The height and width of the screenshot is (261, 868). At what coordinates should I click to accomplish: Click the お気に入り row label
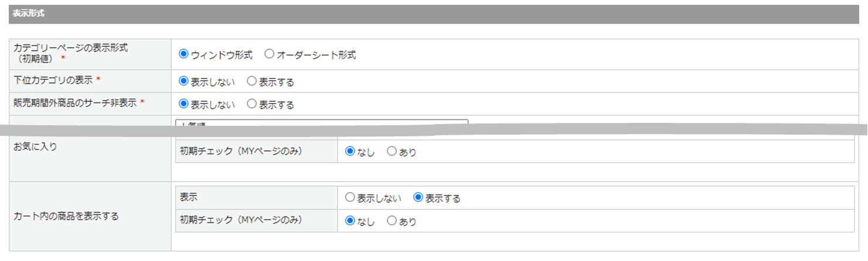point(35,147)
